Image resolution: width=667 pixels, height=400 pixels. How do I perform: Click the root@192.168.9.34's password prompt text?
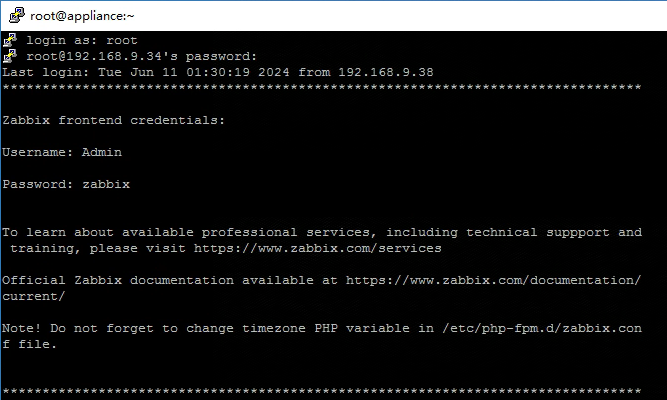coord(142,56)
